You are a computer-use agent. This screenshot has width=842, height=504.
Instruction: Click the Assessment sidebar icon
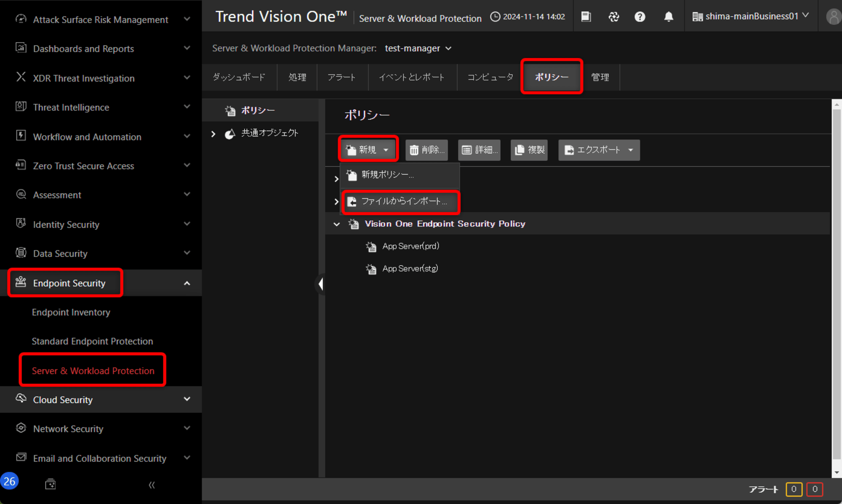click(21, 194)
